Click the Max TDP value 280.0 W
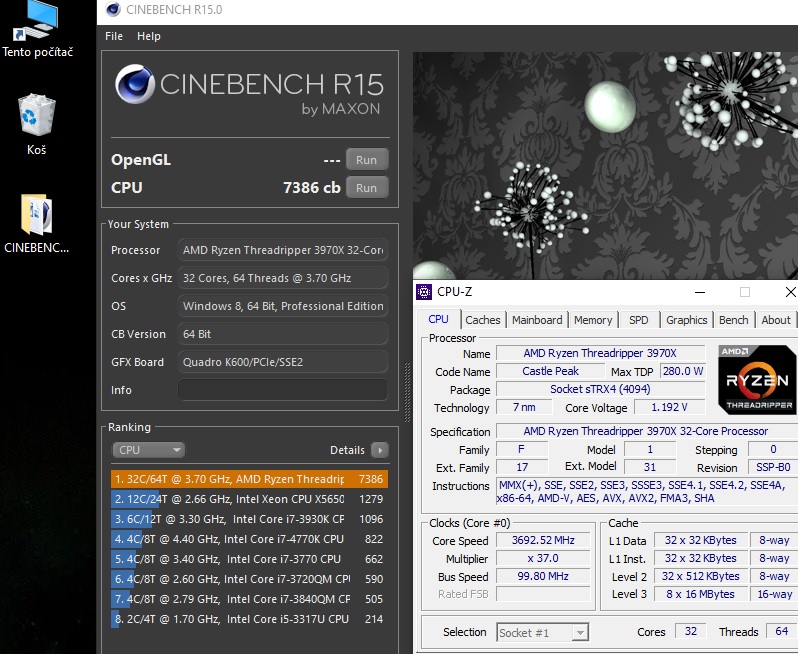This screenshot has height=654, width=798. pyautogui.click(x=682, y=371)
